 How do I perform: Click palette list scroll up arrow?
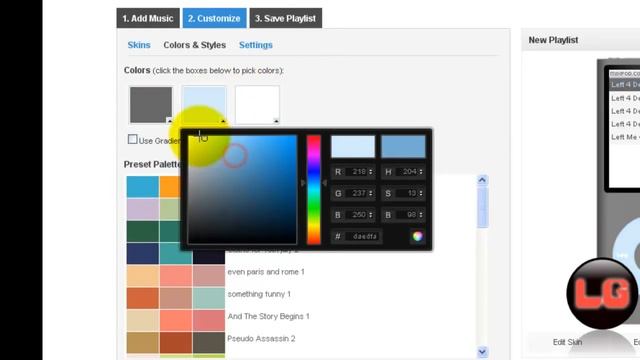coord(482,180)
